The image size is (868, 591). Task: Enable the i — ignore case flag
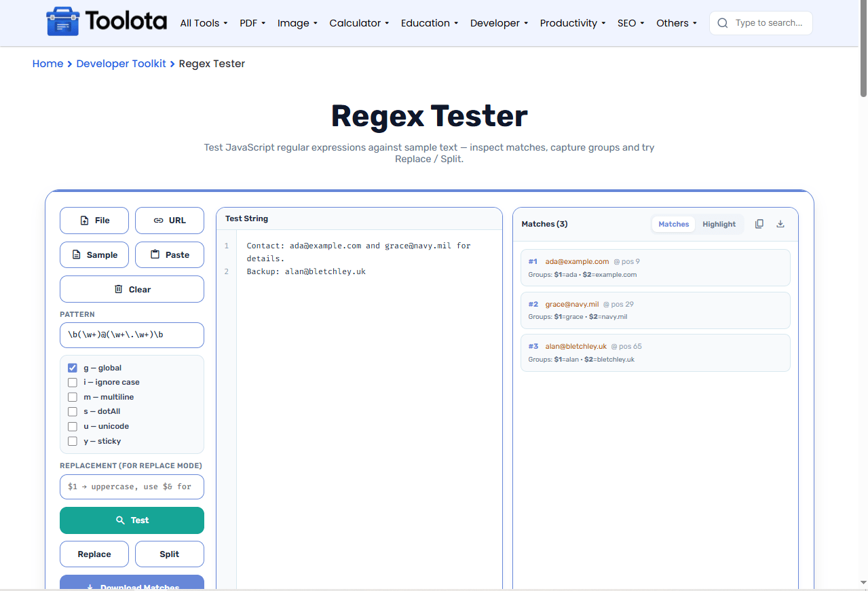[73, 383]
